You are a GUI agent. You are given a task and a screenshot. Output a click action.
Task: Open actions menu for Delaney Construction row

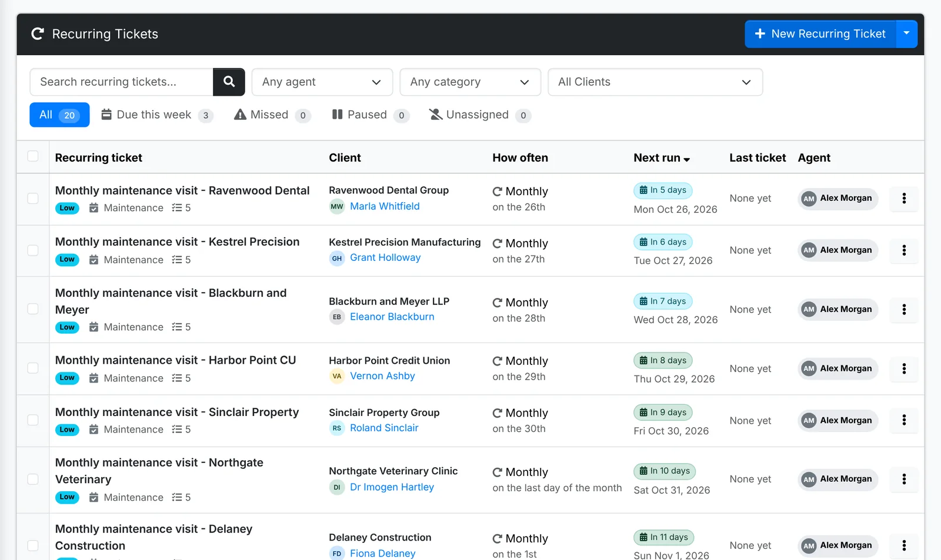[904, 545]
